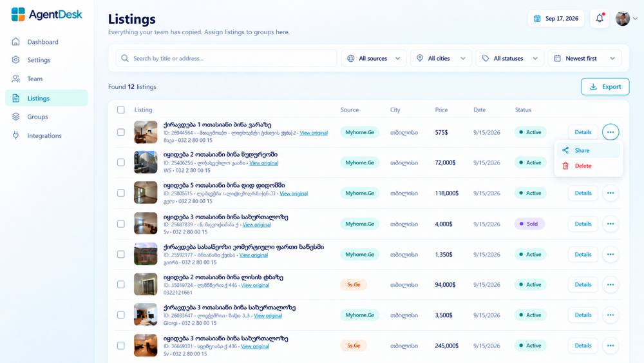This screenshot has width=644, height=363.
Task: Click the Groups layers icon in sidebar
Action: (15, 117)
